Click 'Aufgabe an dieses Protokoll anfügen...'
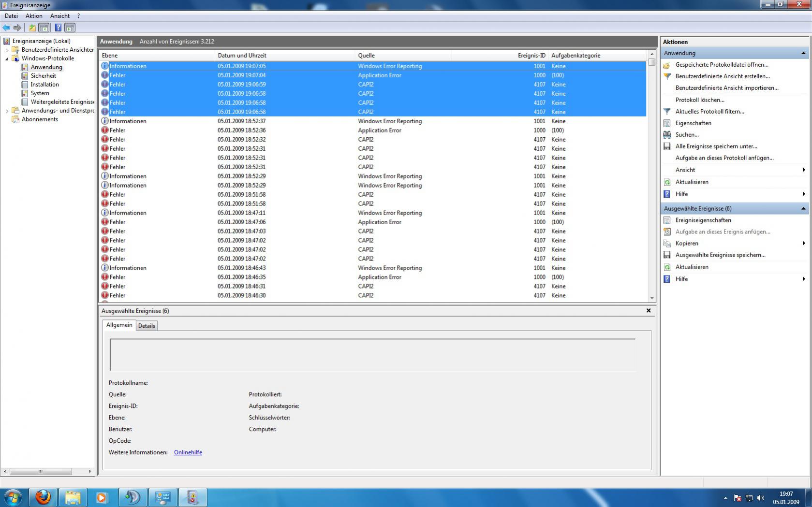Image resolution: width=812 pixels, height=507 pixels. tap(724, 158)
